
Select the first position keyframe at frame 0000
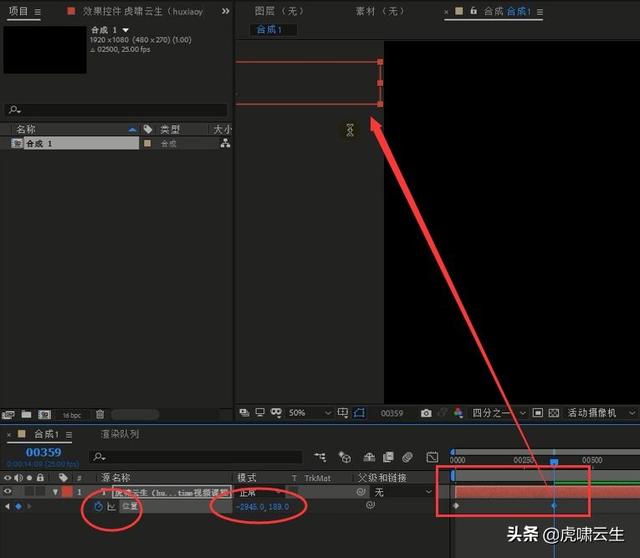456,506
